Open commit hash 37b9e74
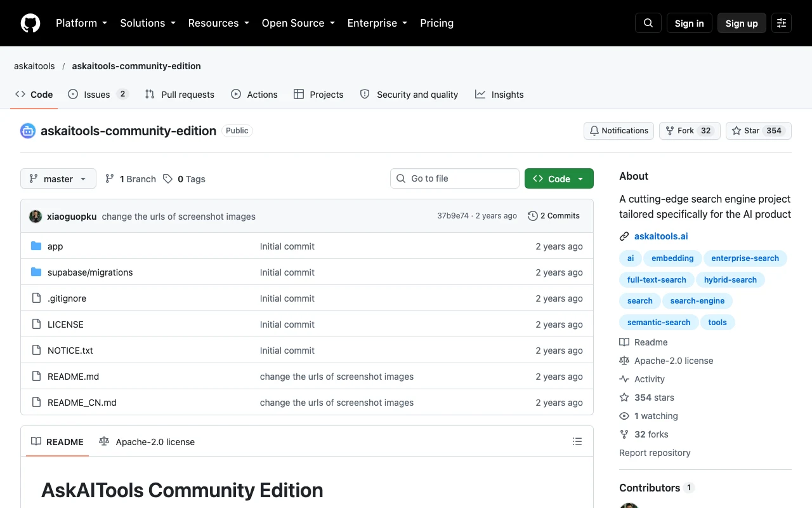Viewport: 812px width, 508px height. click(453, 216)
